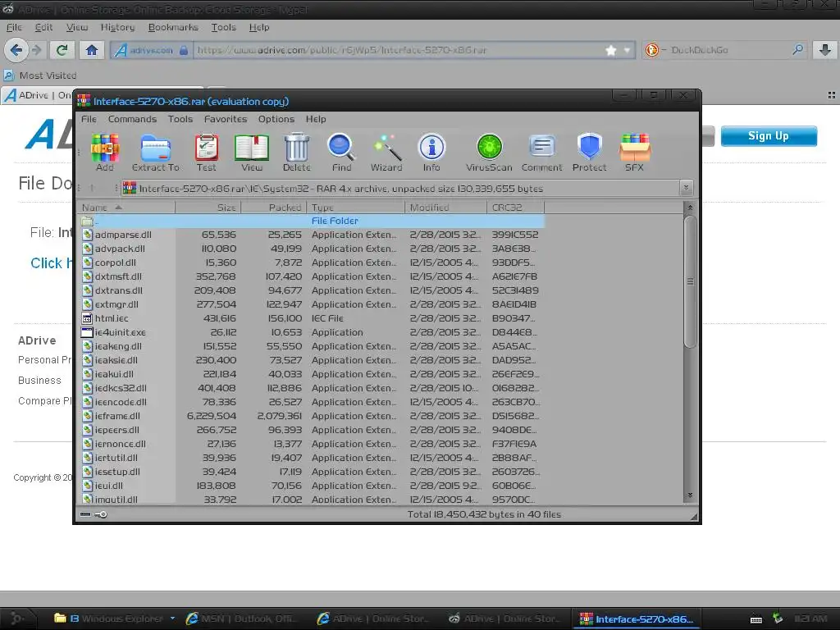Launch the Wizard wand tool

click(386, 152)
